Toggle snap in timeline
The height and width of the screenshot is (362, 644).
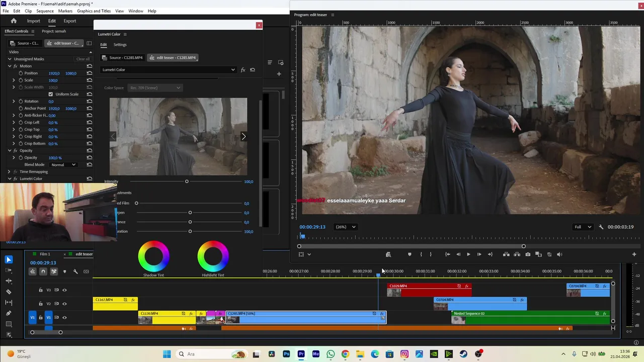tap(43, 271)
